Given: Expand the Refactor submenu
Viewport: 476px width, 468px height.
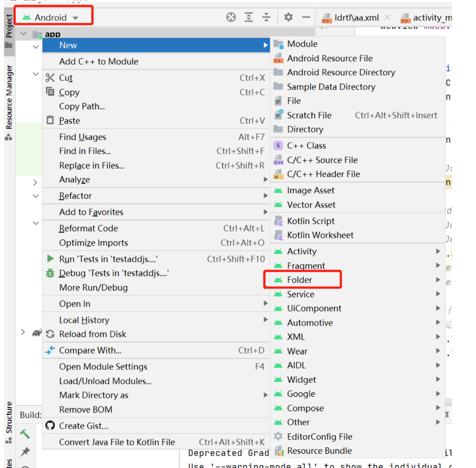Looking at the screenshot, I should coord(156,196).
